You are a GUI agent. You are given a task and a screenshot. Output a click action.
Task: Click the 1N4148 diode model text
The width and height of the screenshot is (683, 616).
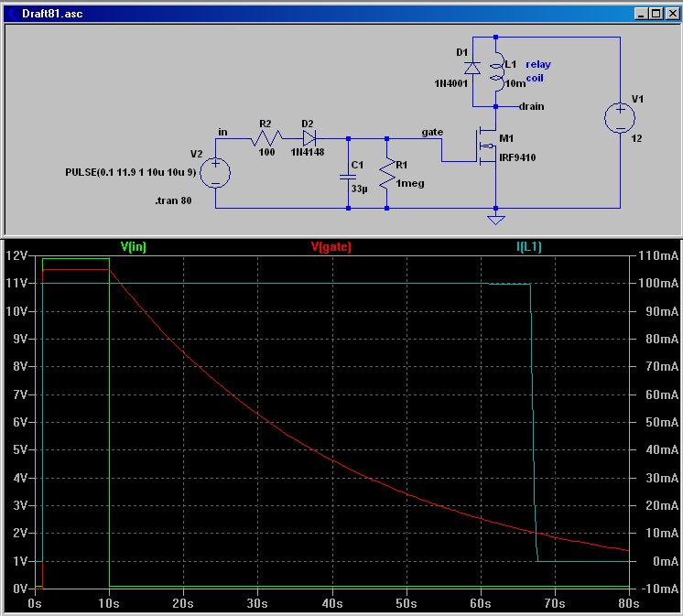click(308, 152)
